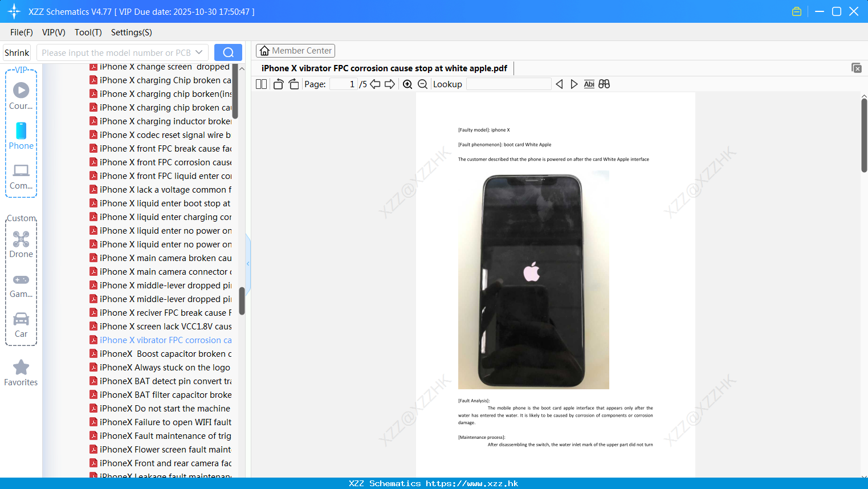The width and height of the screenshot is (868, 489).
Task: Select the vibrator FPC corrosion pdf tab
Action: coord(384,68)
